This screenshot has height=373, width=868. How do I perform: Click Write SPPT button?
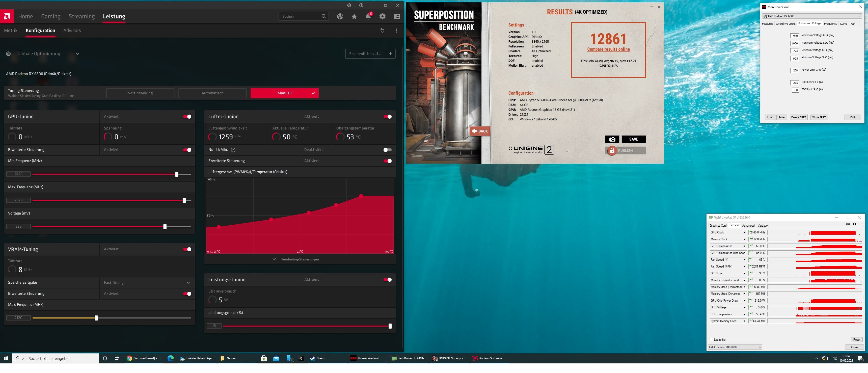[x=819, y=117]
